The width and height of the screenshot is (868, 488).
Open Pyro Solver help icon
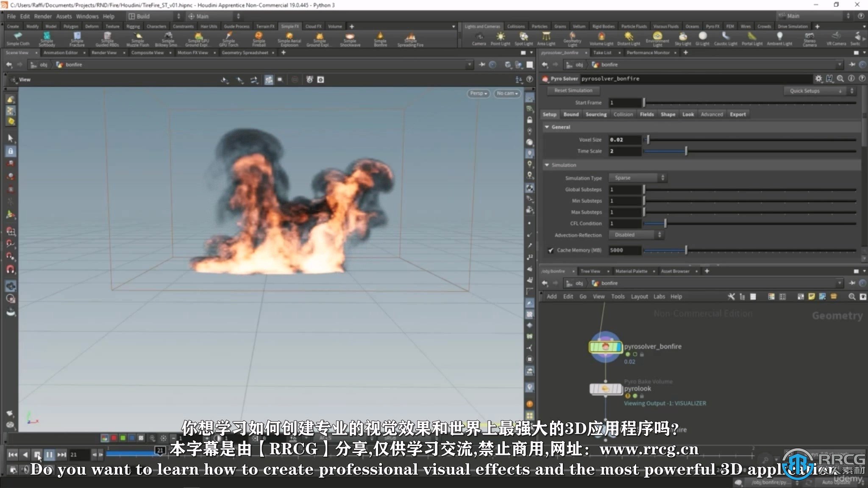pyautogui.click(x=862, y=79)
